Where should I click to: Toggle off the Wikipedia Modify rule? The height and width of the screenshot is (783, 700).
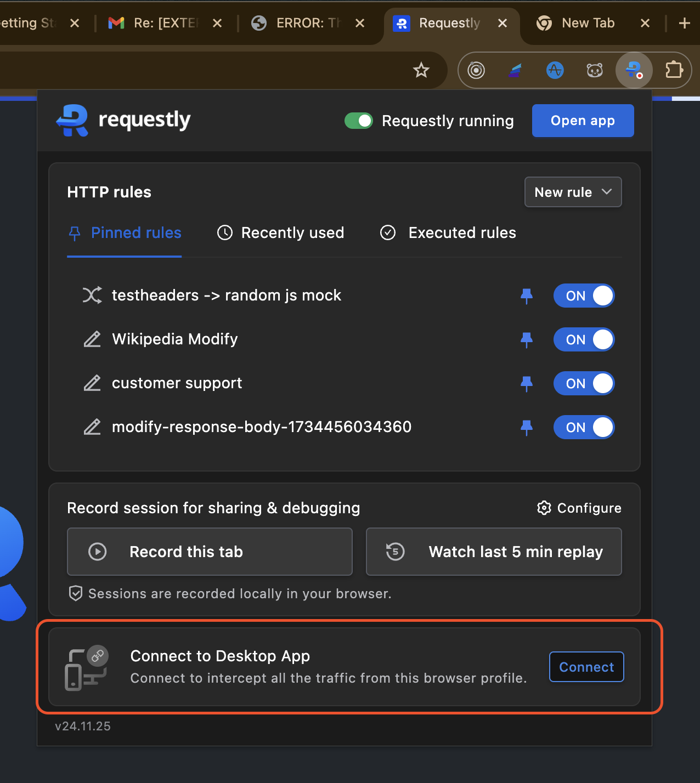(584, 339)
